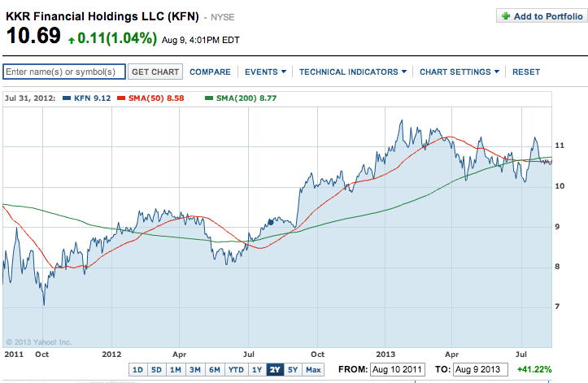Viewport: 588px width, 383px height.
Task: Click the KFN 9.12 legend label
Action: (92, 98)
